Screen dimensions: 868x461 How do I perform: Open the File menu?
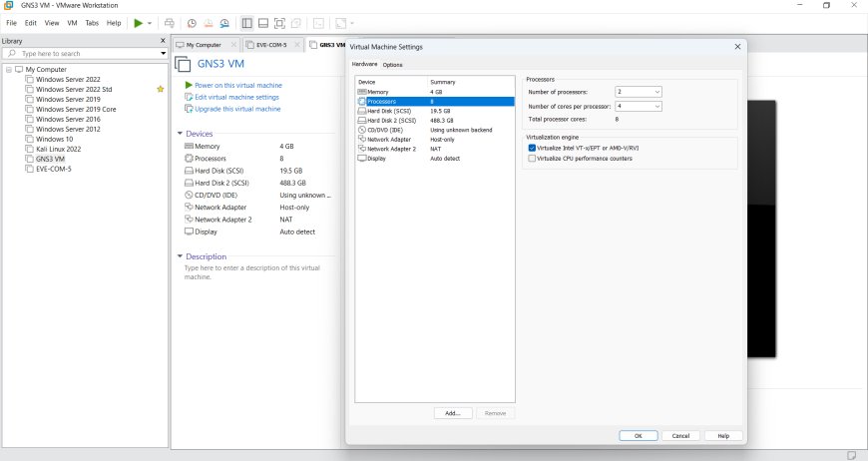pos(12,23)
